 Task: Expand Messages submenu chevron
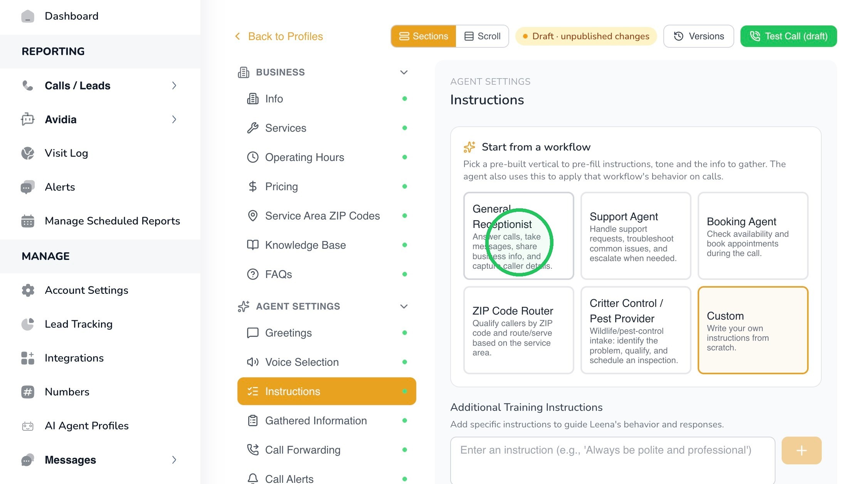click(x=174, y=460)
